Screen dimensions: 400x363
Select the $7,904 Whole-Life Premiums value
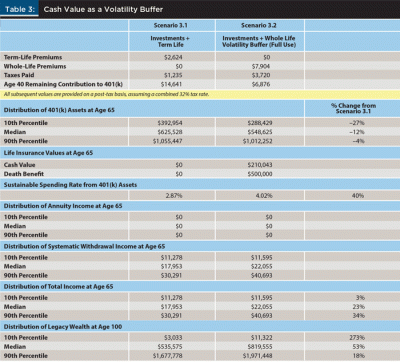point(261,66)
